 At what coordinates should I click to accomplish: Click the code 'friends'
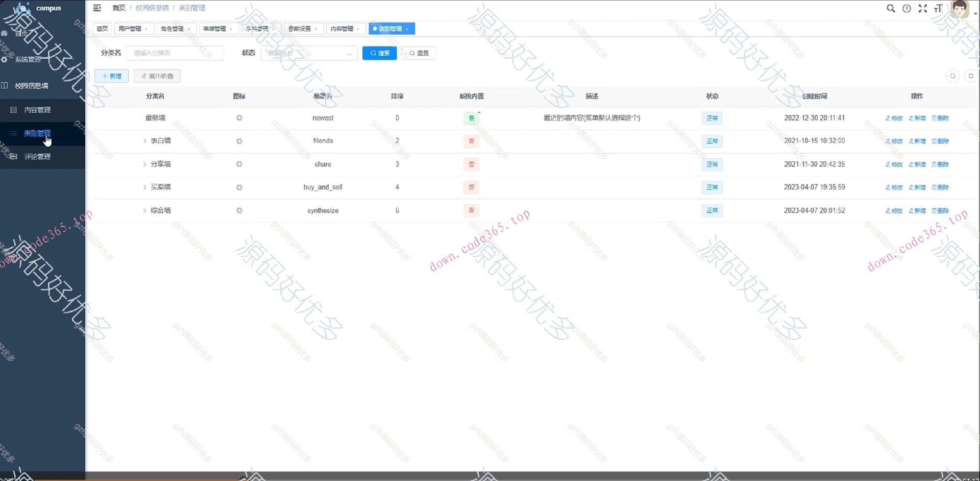(x=323, y=141)
